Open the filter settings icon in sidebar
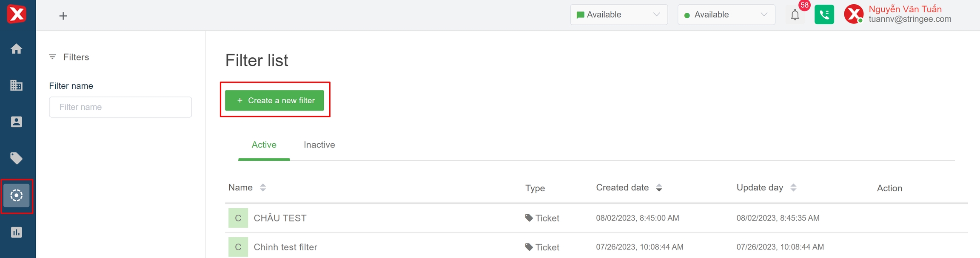This screenshot has height=258, width=980. [17, 196]
